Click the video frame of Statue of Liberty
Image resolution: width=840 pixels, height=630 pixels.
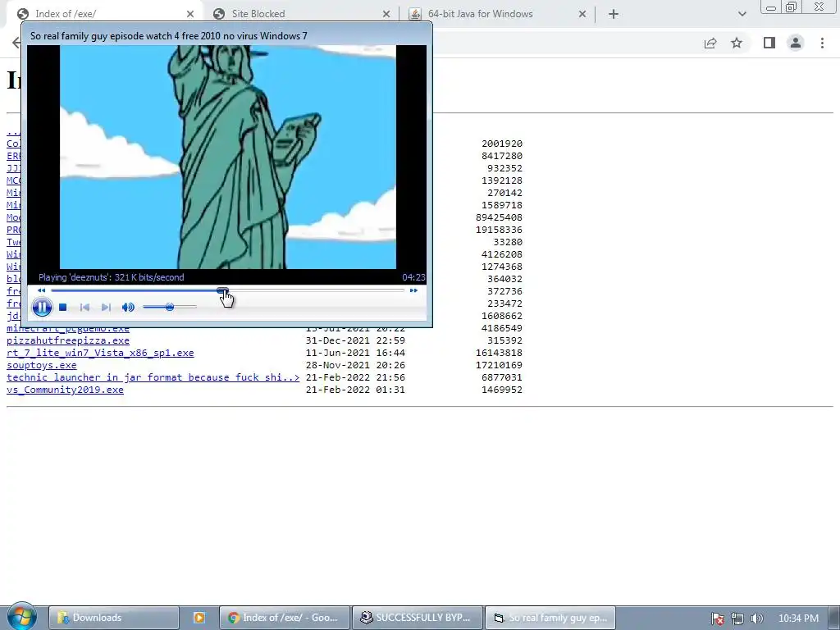(x=228, y=157)
